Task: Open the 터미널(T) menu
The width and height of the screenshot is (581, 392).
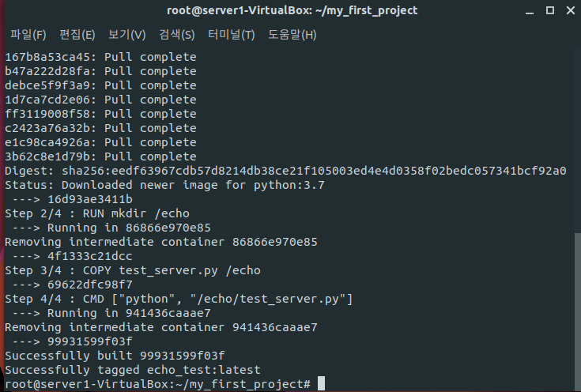Action: 231,35
